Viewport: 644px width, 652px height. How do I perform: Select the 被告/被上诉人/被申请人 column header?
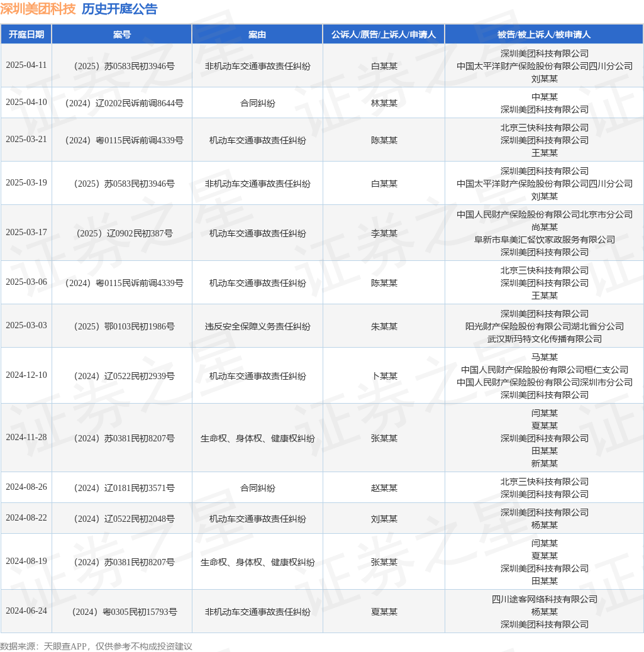click(x=544, y=35)
